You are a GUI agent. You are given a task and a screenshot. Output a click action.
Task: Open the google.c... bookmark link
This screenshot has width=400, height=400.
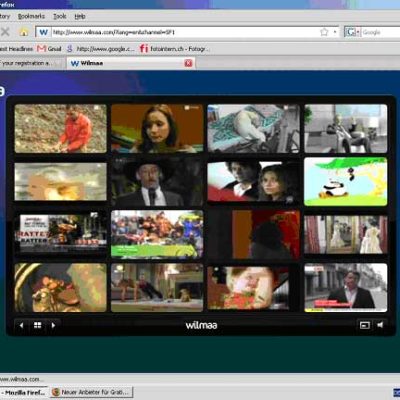pyautogui.click(x=100, y=49)
